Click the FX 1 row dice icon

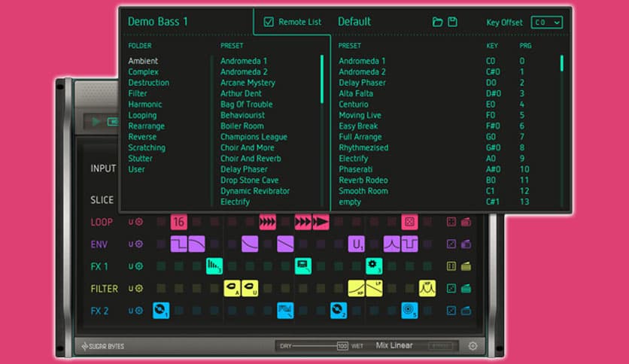tap(451, 265)
